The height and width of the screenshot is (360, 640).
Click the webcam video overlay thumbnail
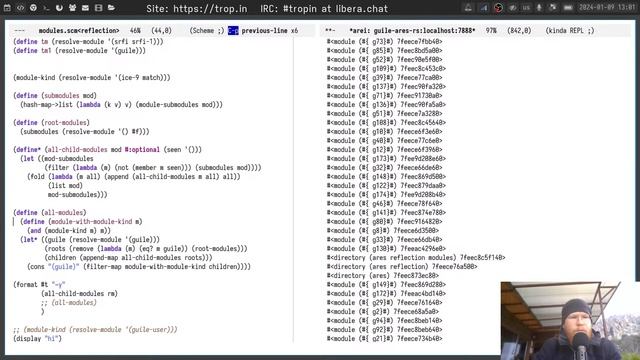click(570, 320)
